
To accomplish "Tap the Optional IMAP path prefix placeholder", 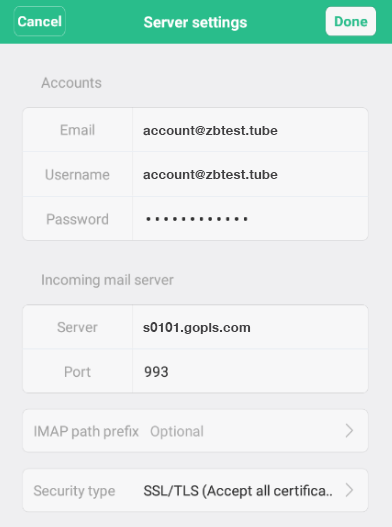I will [x=177, y=431].
